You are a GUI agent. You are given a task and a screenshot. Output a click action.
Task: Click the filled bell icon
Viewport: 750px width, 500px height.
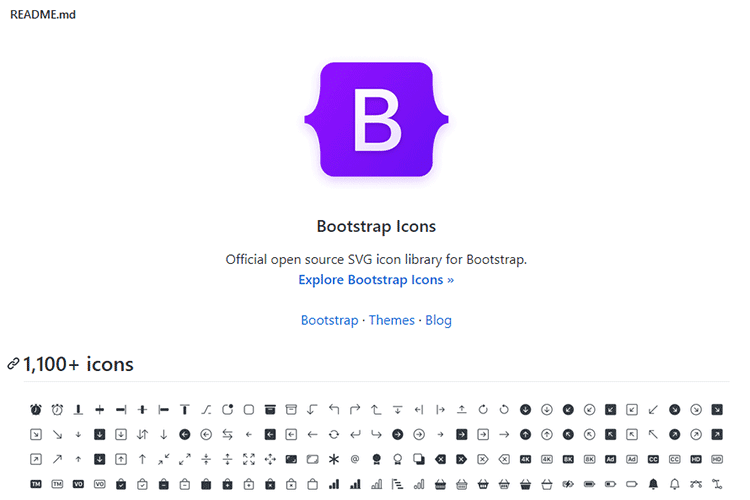654,484
